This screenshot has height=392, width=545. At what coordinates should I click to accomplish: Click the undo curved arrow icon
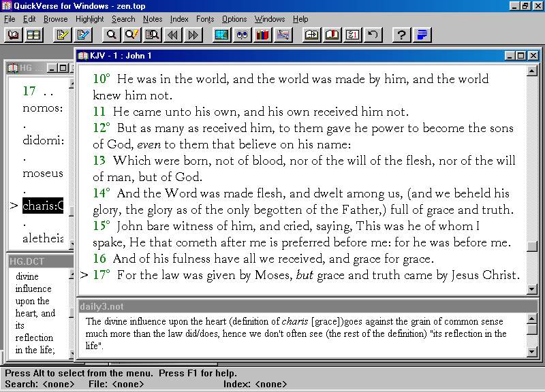(x=373, y=35)
